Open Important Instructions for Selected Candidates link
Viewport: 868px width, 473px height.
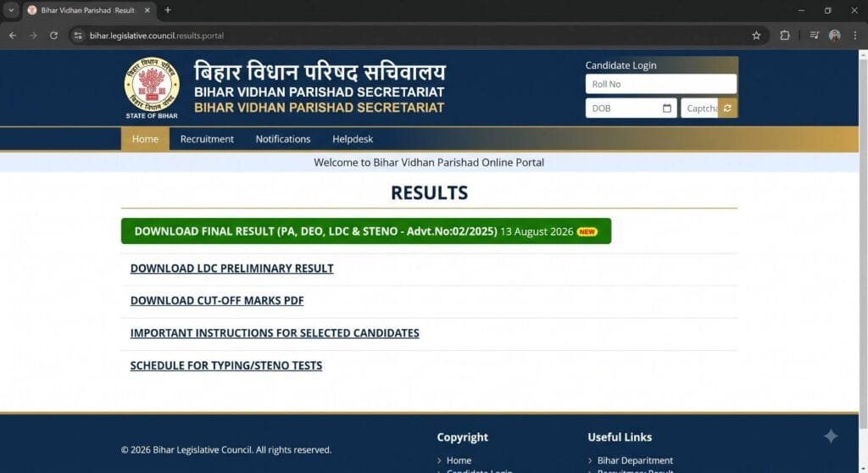point(275,333)
